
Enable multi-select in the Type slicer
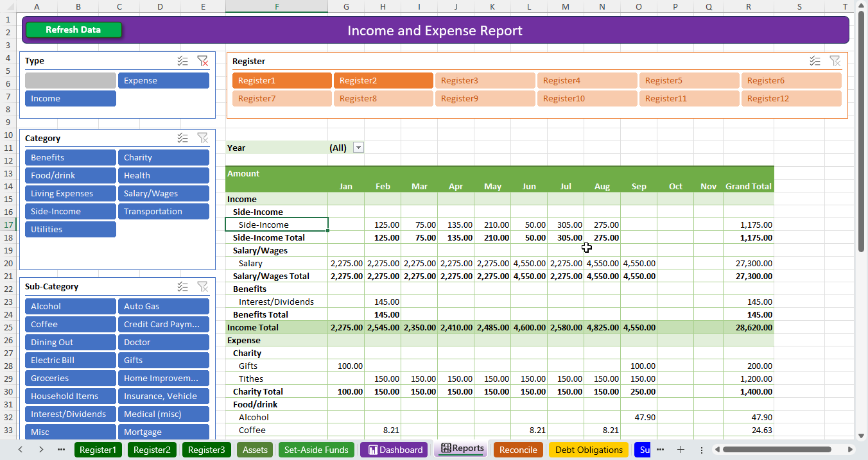[x=183, y=61]
